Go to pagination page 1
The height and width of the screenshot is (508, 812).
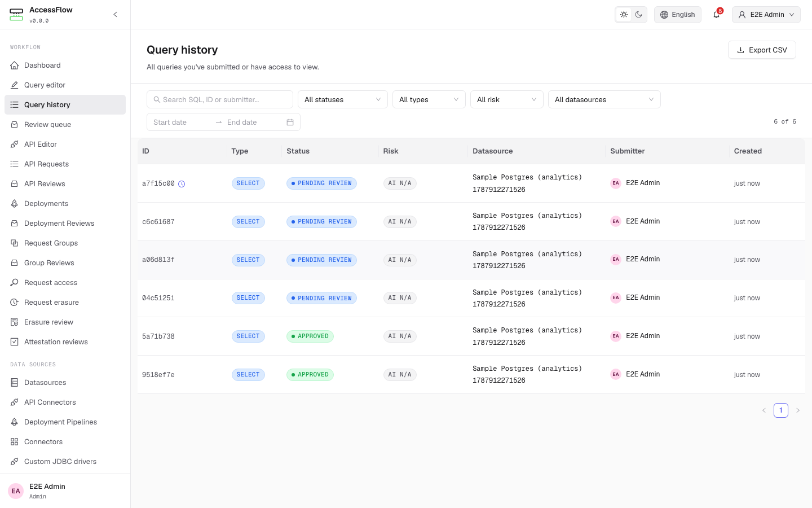pyautogui.click(x=781, y=410)
